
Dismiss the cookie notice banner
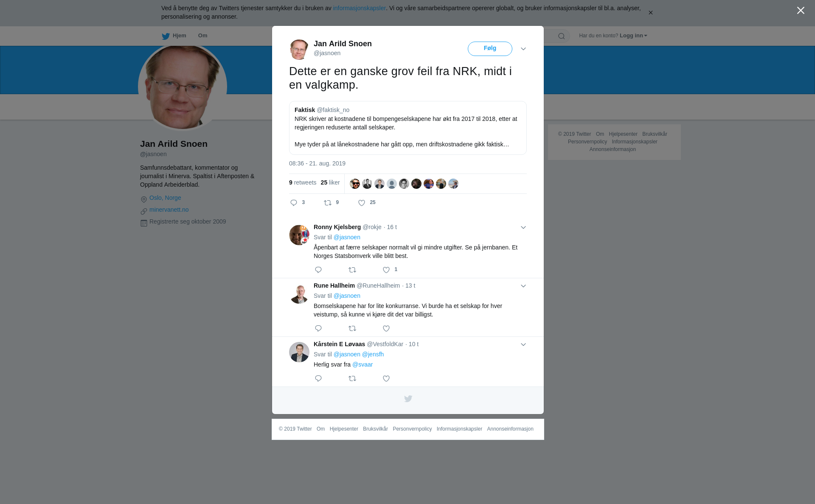point(650,13)
